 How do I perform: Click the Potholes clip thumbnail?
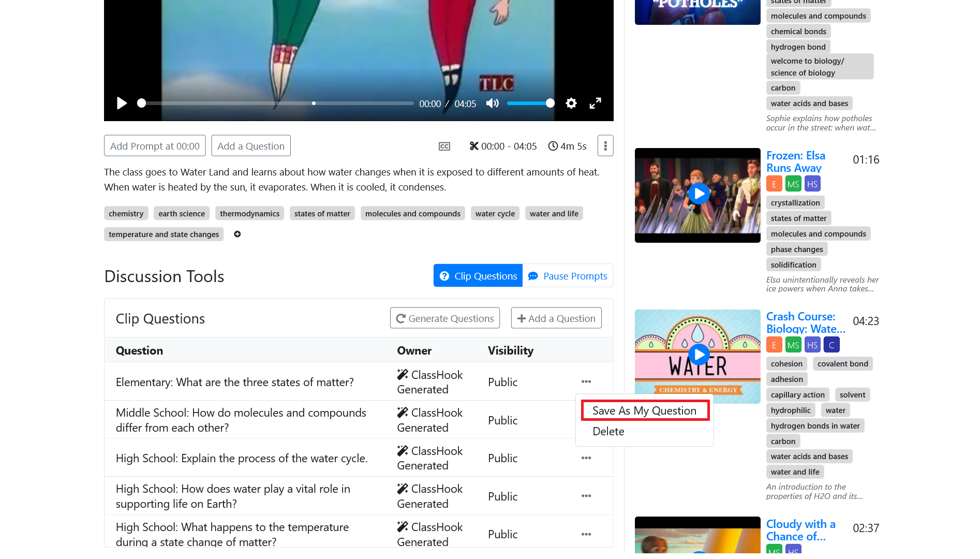[697, 12]
